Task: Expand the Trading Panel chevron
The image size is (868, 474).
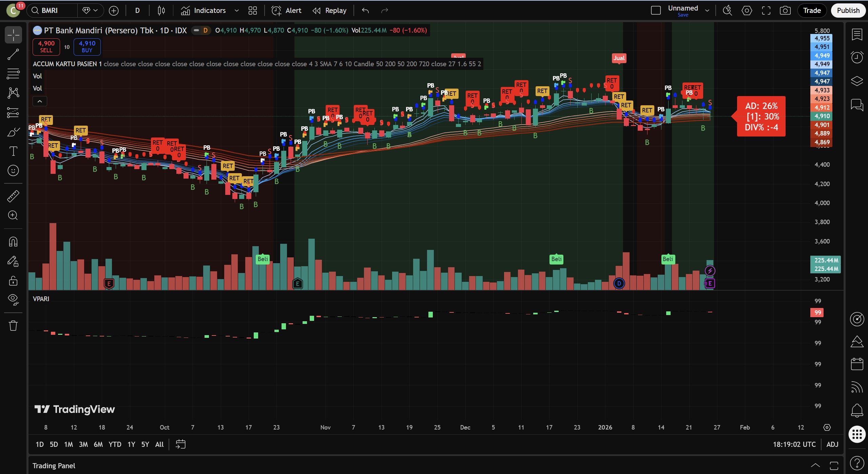Action: click(815, 466)
